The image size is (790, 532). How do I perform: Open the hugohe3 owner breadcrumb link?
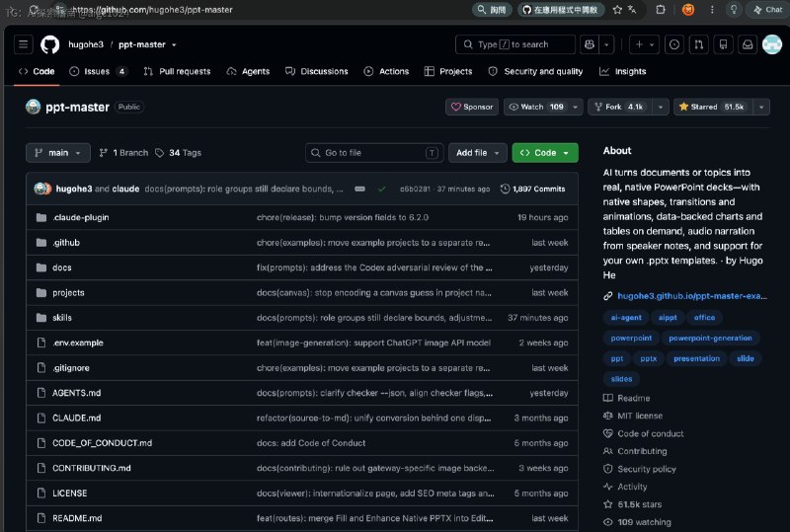[86, 44]
